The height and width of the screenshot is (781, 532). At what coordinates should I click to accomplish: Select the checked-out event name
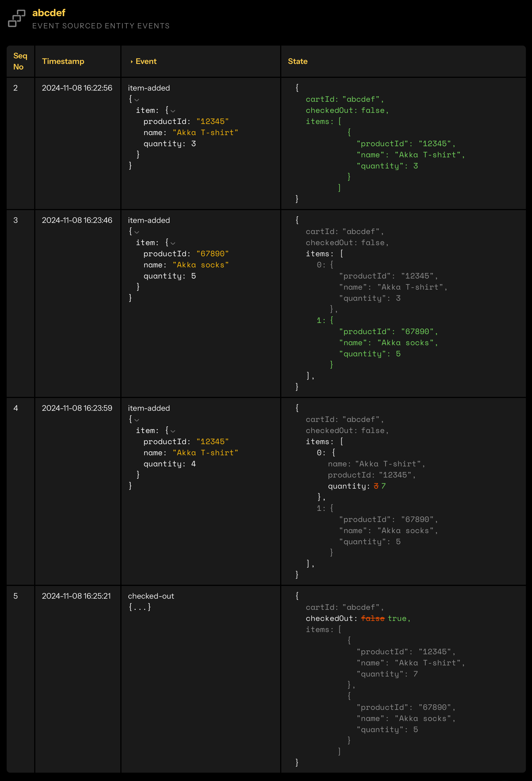coord(151,596)
